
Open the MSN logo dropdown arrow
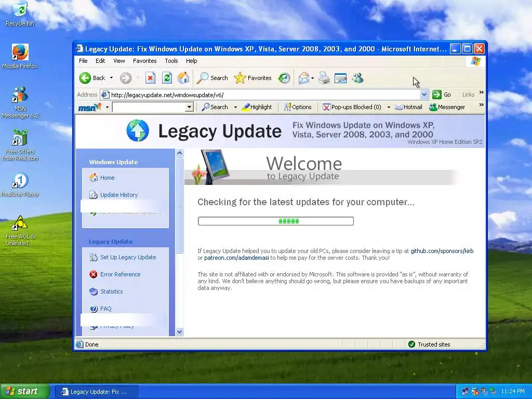107,107
